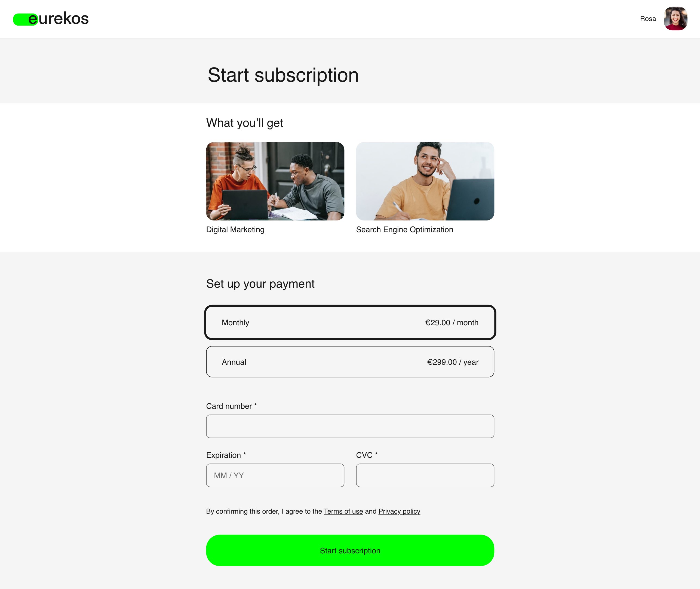The height and width of the screenshot is (589, 700).
Task: Click the green Start subscription button
Action: coord(350,550)
